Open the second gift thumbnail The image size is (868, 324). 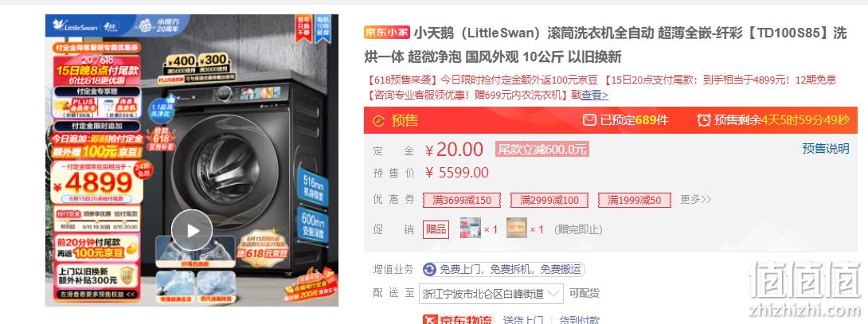point(517,228)
